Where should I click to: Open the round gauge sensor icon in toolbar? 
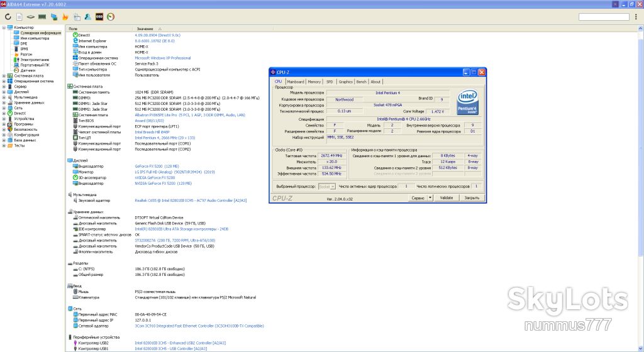pyautogui.click(x=111, y=17)
